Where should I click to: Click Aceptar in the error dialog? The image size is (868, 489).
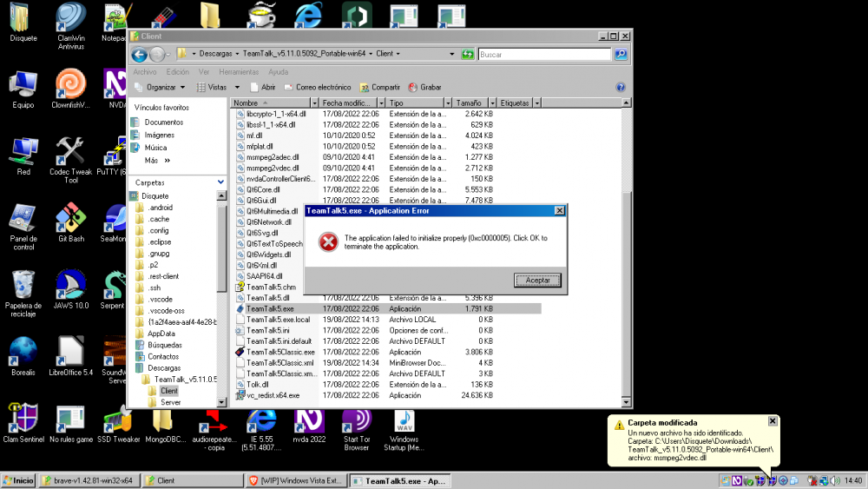[x=537, y=280]
